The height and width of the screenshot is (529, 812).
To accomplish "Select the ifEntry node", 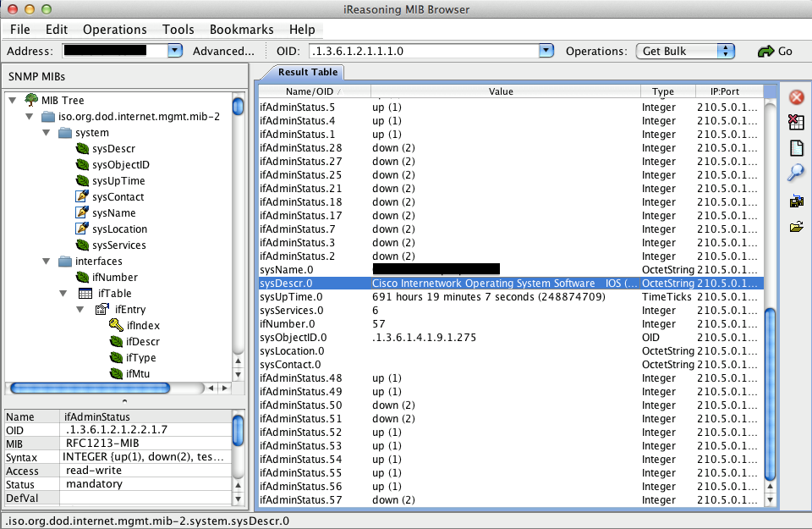I will coord(120,309).
